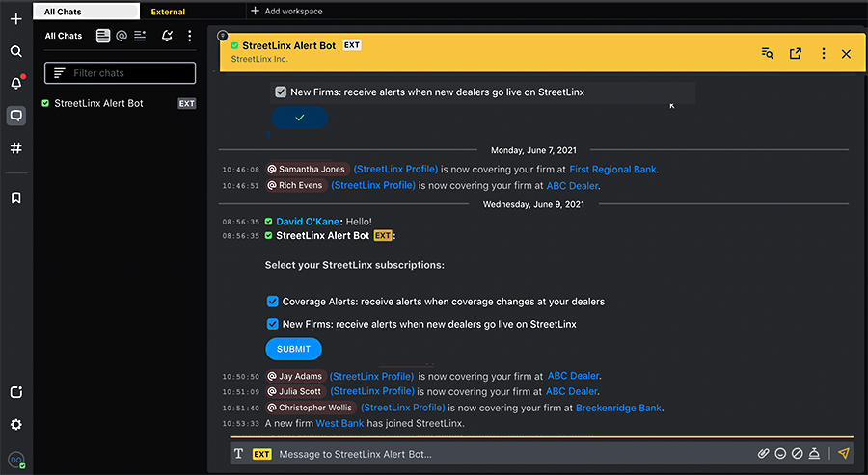Uncheck the blue New Firms subscription checkbox
The width and height of the screenshot is (868, 475).
(273, 324)
